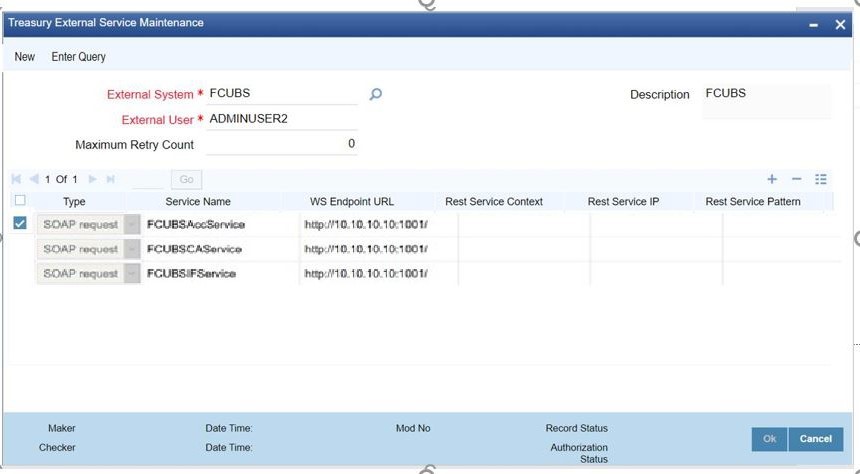Click the page number input beside Go
The width and height of the screenshot is (860, 474).
click(x=149, y=179)
